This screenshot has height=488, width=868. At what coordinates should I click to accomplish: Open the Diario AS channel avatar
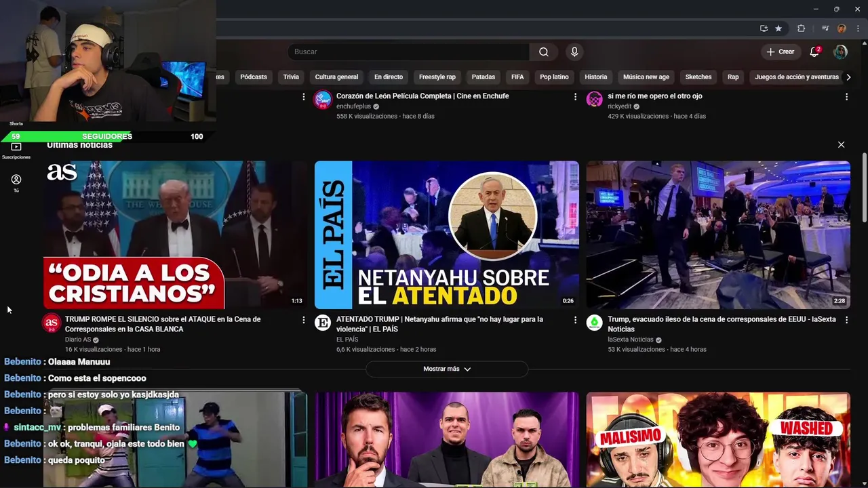click(x=52, y=323)
